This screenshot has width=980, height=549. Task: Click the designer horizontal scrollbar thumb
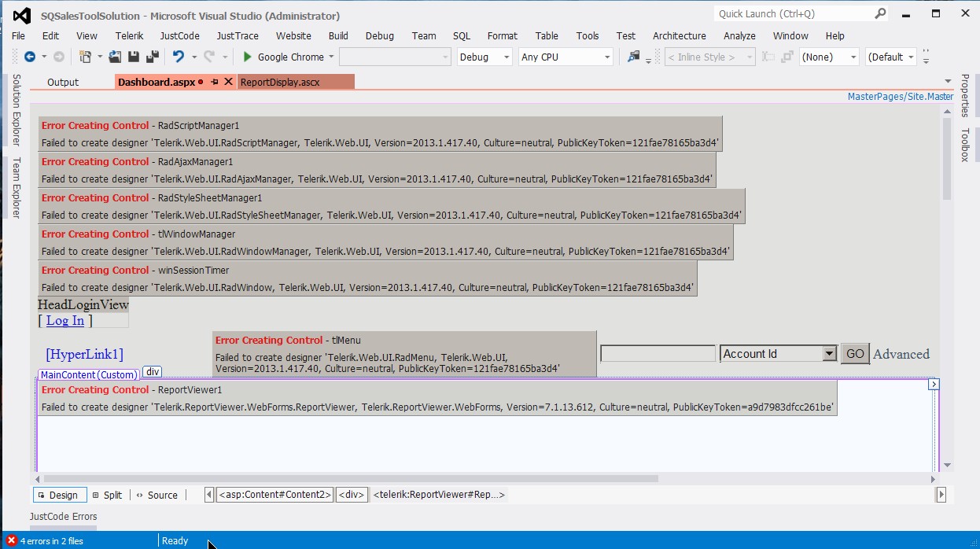(351, 478)
